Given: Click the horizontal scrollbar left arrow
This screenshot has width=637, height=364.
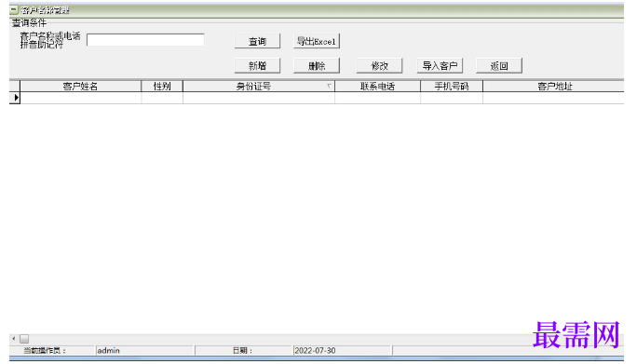Looking at the screenshot, I should pyautogui.click(x=14, y=339).
